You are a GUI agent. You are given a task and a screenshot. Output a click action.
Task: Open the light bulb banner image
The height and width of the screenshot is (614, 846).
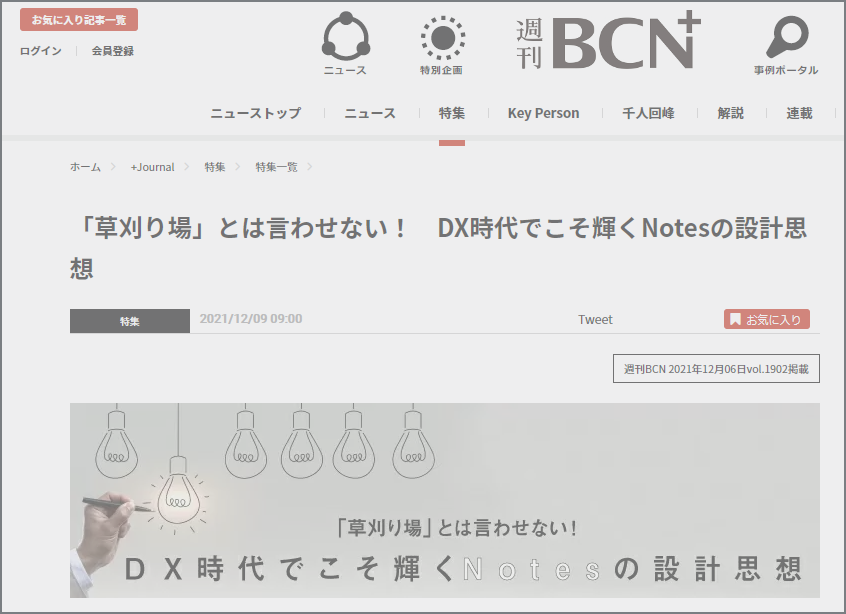click(445, 500)
